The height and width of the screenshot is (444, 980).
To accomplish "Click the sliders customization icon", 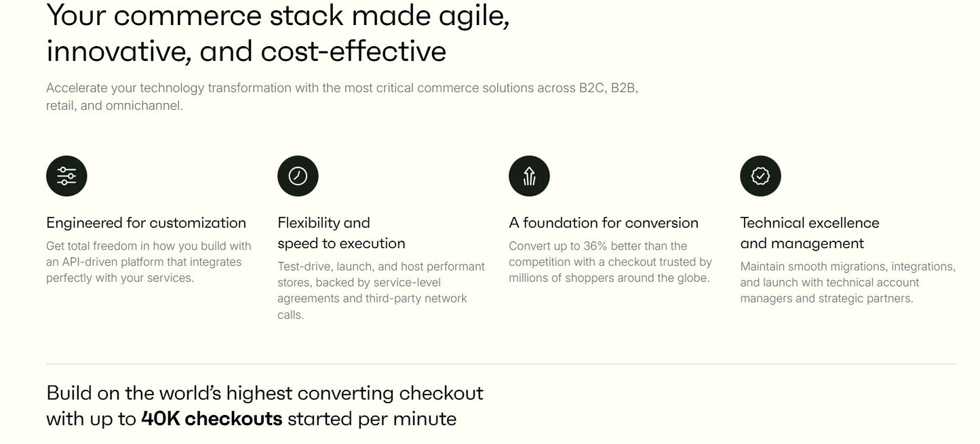I will tap(66, 176).
